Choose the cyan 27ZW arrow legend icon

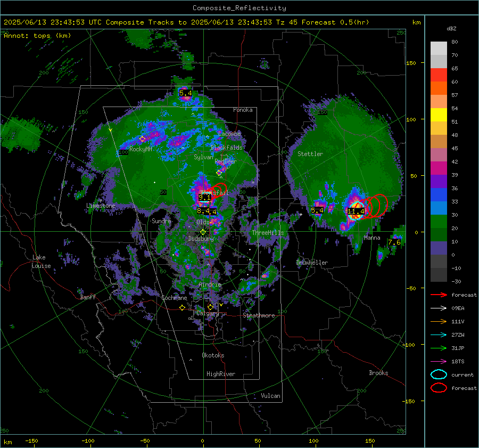tap(439, 335)
